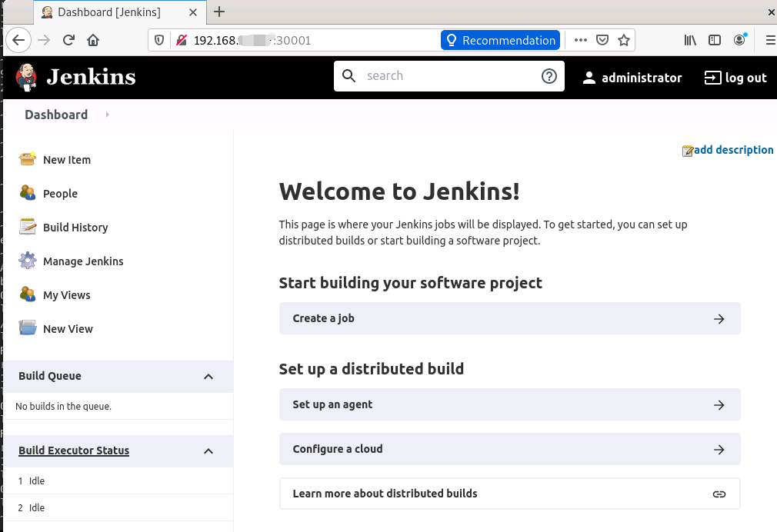777x532 pixels.
Task: Click the New View folder icon
Action: [x=27, y=328]
